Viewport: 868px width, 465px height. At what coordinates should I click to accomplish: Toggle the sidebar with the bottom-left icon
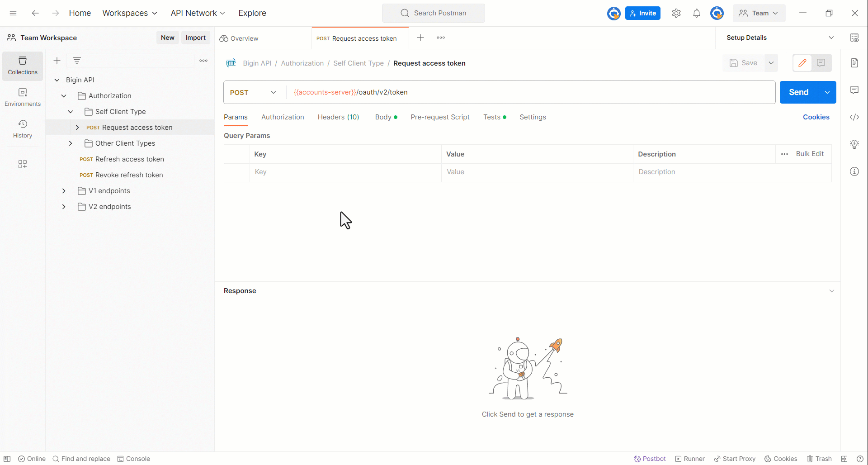(x=7, y=459)
